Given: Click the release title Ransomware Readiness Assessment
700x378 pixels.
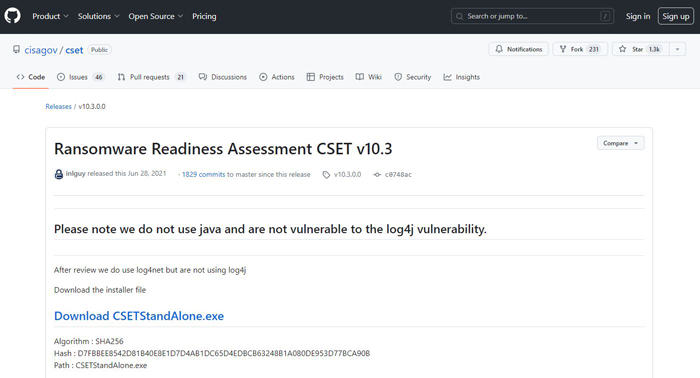Looking at the screenshot, I should 223,149.
